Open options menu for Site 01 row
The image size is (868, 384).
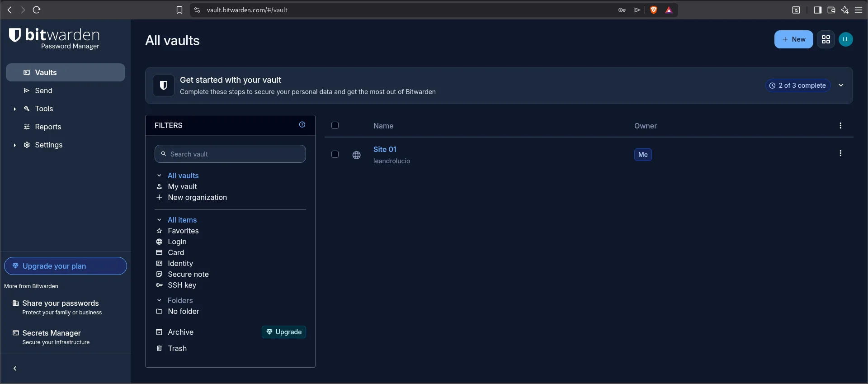[840, 153]
